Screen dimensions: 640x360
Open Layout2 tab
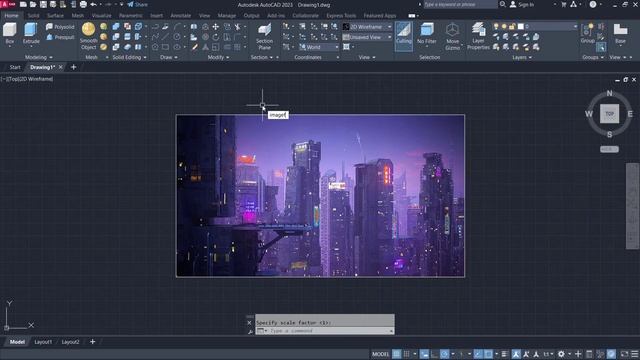click(x=70, y=342)
